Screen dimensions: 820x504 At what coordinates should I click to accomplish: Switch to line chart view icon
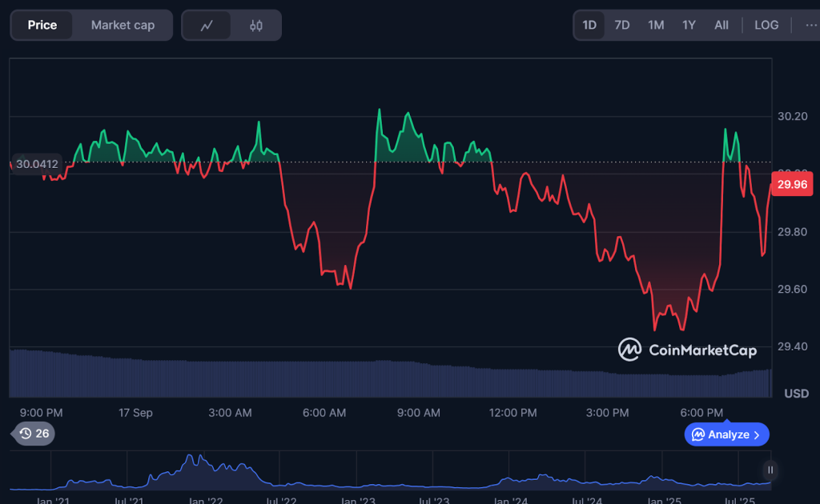pyautogui.click(x=207, y=26)
